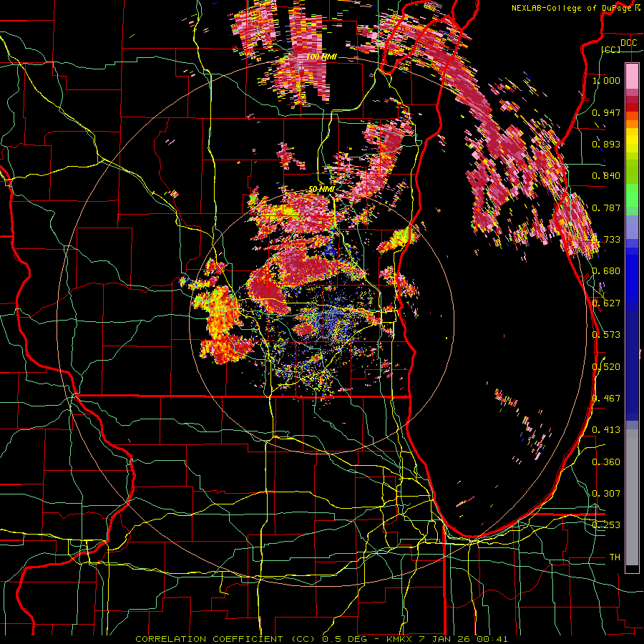This screenshot has width=644, height=644.
Task: Click the 0.413 scale value
Action: [606, 430]
